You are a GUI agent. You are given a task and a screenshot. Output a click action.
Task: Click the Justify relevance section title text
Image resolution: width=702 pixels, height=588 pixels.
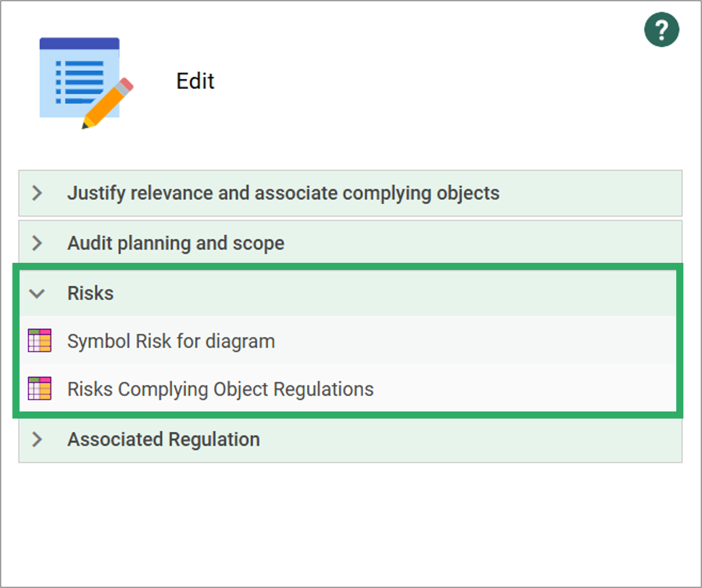(284, 193)
